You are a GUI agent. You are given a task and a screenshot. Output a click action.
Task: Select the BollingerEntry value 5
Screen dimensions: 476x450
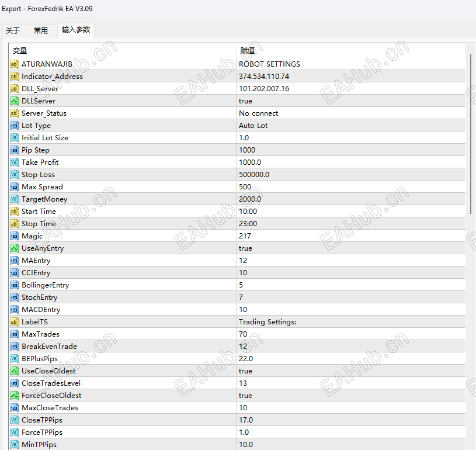351,285
